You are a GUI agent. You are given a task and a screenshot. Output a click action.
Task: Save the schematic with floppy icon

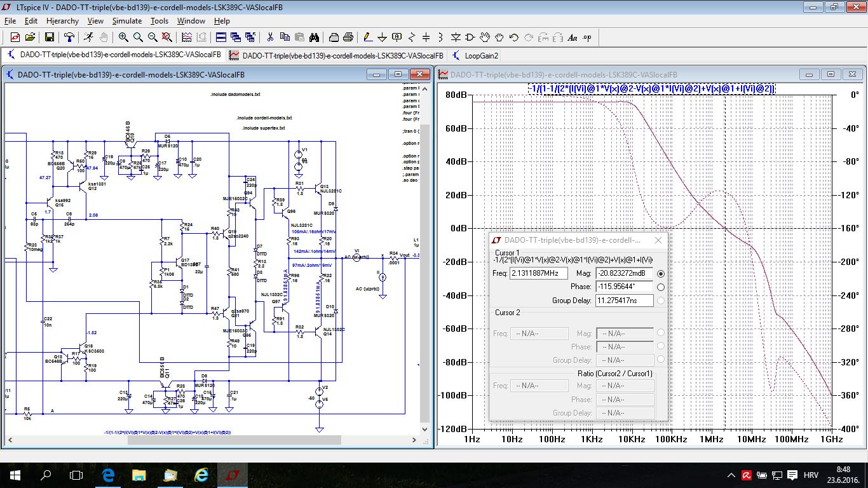49,37
